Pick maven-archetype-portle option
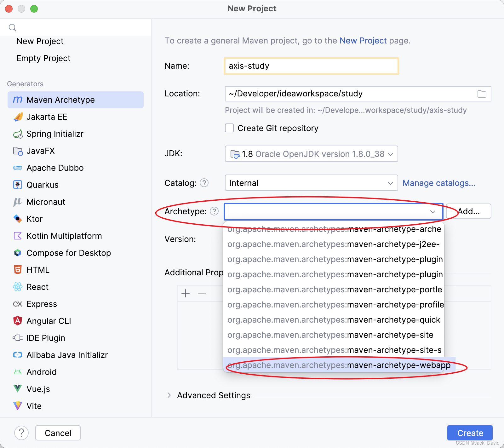 (x=333, y=289)
